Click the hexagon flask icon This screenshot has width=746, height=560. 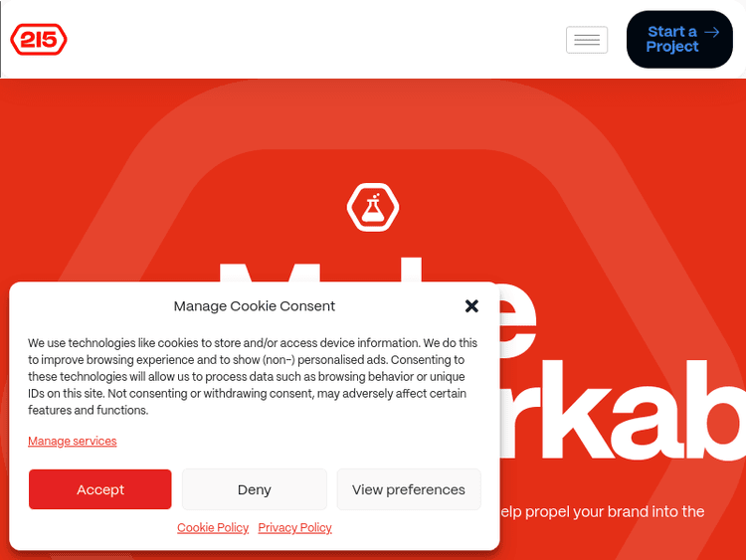[x=373, y=208]
